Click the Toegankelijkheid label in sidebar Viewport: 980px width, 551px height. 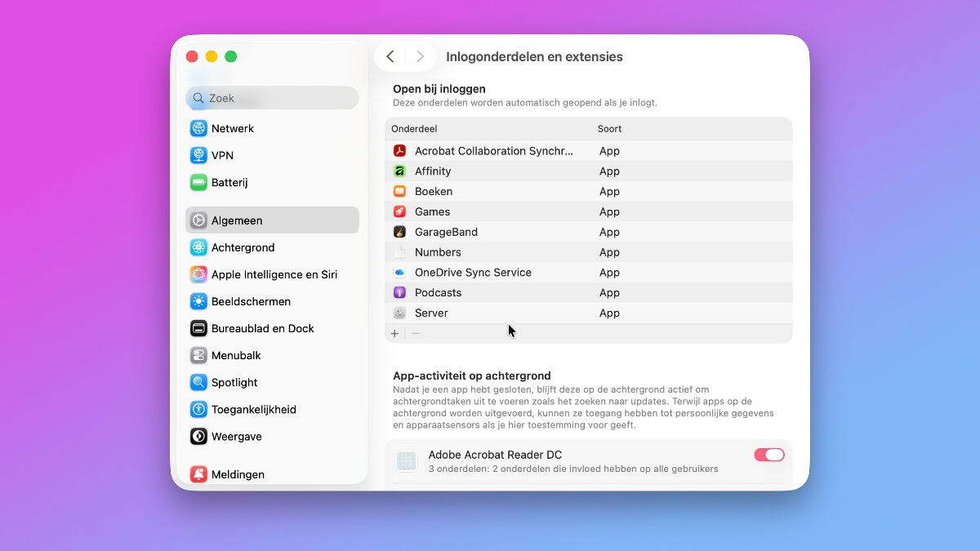[x=254, y=409]
